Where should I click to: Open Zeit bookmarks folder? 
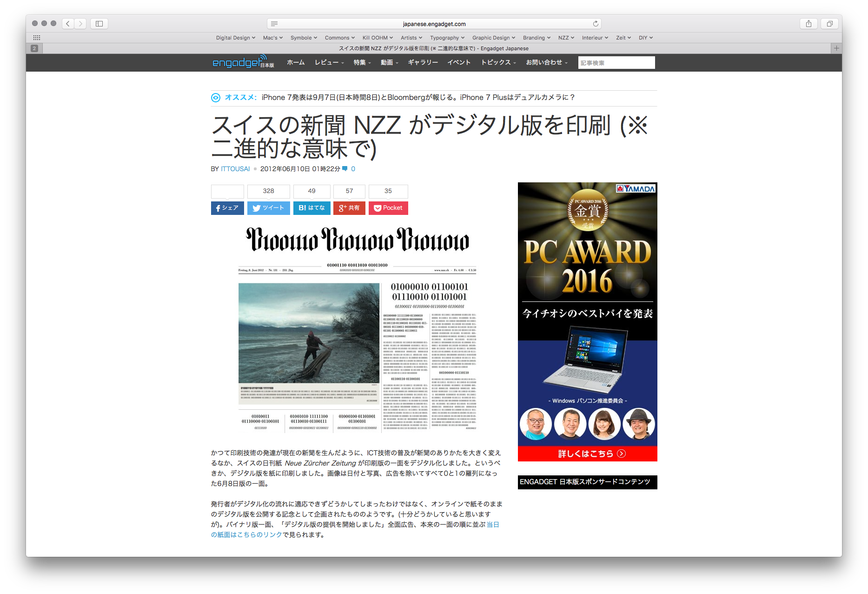(623, 38)
